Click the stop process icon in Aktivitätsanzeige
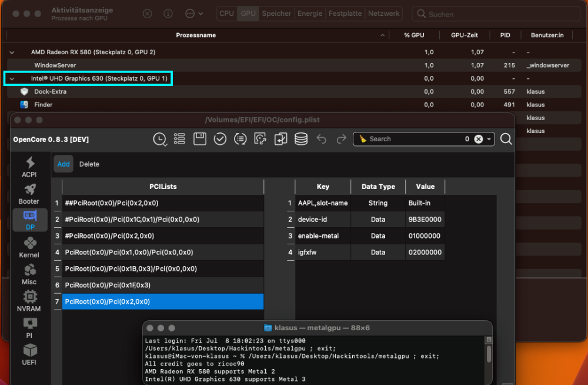Viewport: 588px width, 385px height. tap(148, 14)
